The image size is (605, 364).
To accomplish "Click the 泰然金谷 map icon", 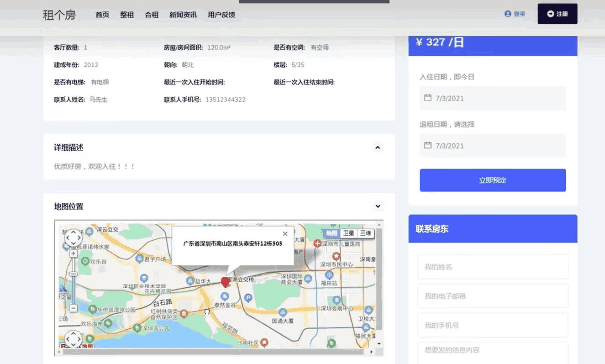I will pyautogui.click(x=225, y=296).
